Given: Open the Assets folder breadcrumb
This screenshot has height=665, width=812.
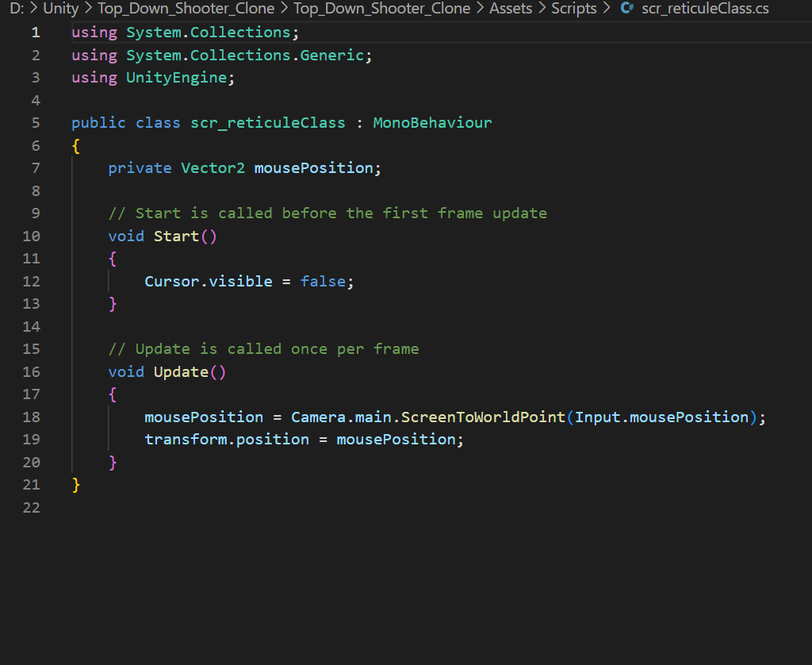Looking at the screenshot, I should 511,10.
